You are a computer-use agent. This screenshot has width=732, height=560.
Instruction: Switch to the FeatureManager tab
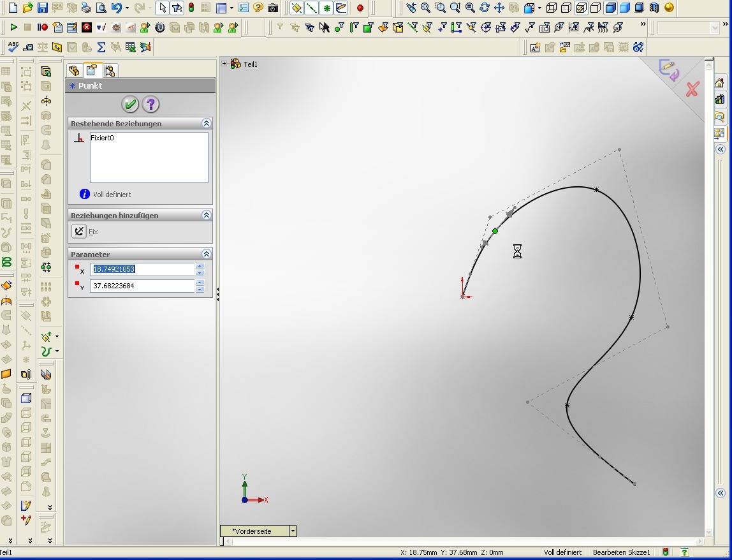74,70
